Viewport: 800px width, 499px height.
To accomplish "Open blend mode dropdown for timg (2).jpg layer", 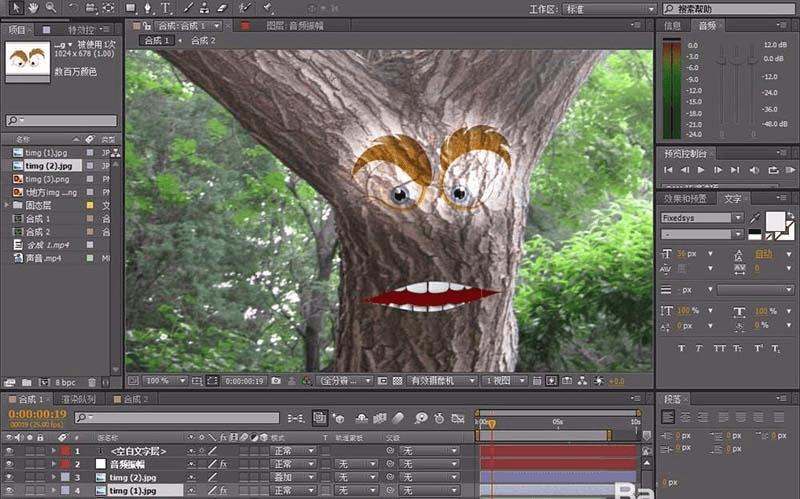I will pyautogui.click(x=294, y=477).
